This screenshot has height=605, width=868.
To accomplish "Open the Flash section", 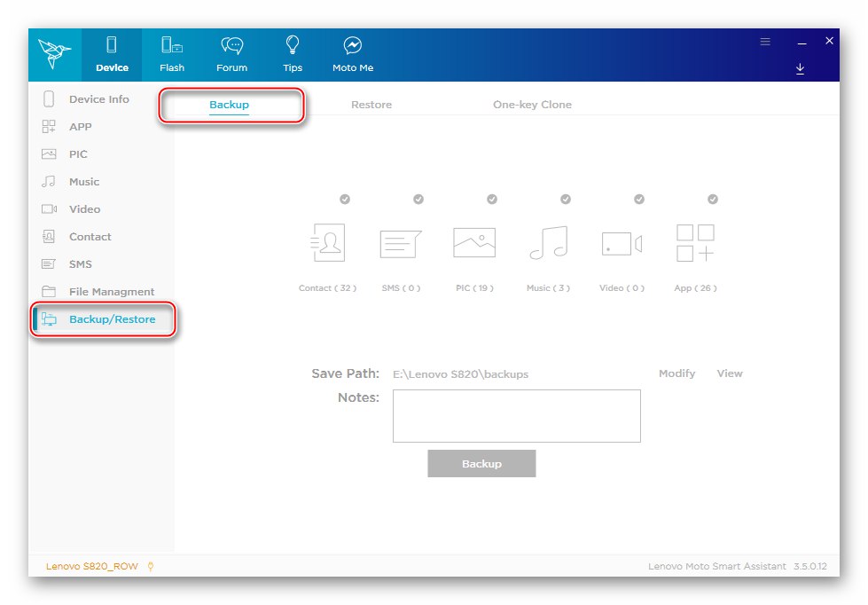I will click(172, 55).
